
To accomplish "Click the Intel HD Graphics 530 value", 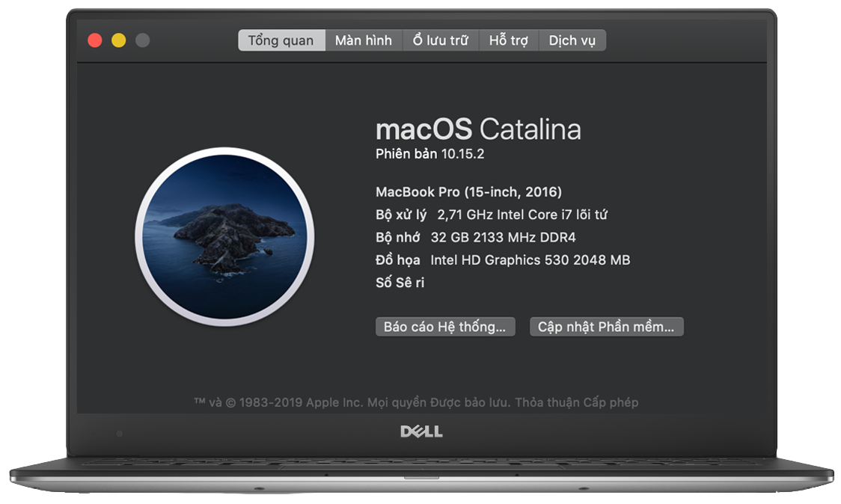I will point(530,260).
